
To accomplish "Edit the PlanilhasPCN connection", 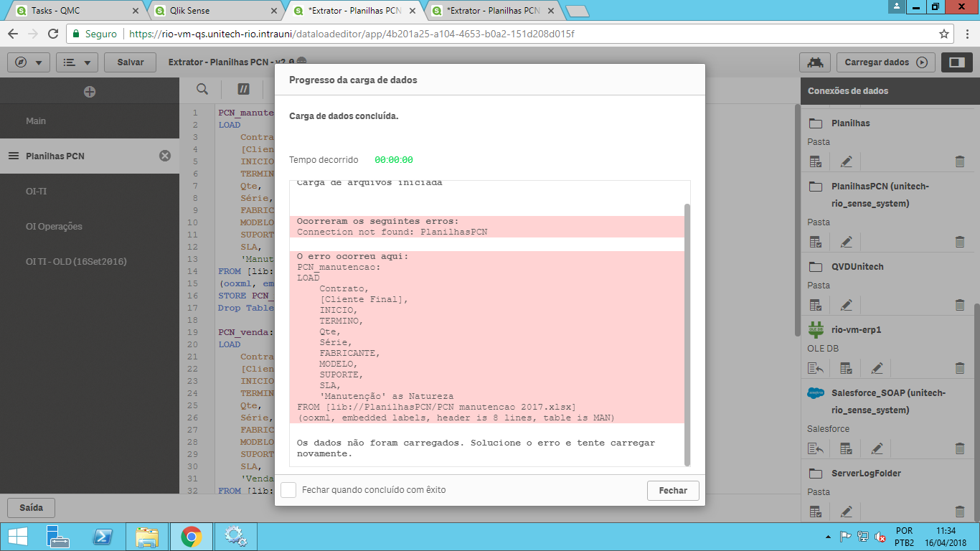I will (x=847, y=242).
